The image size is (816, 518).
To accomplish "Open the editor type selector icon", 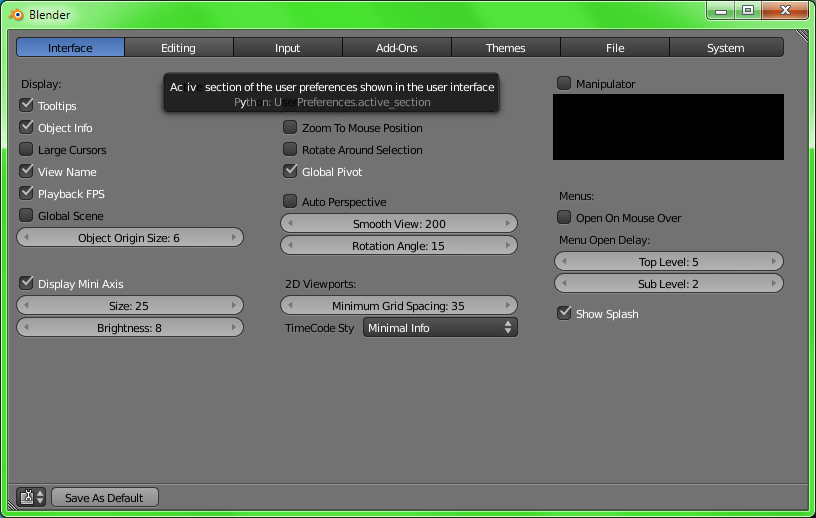I will tap(30, 497).
